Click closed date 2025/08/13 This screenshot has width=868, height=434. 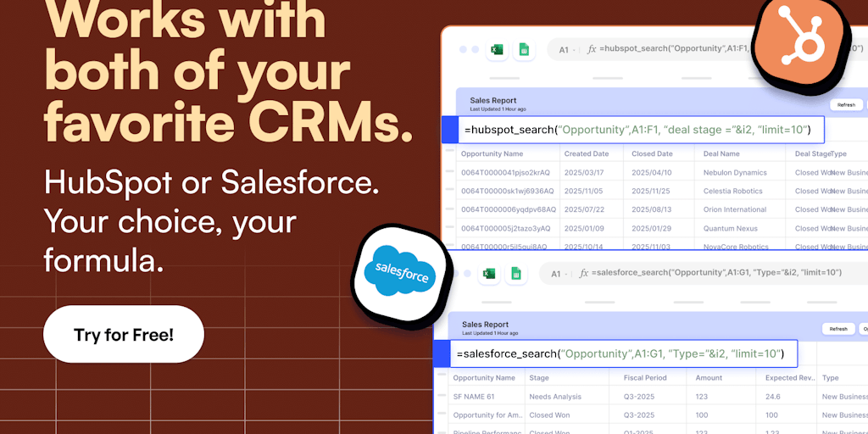tap(652, 210)
